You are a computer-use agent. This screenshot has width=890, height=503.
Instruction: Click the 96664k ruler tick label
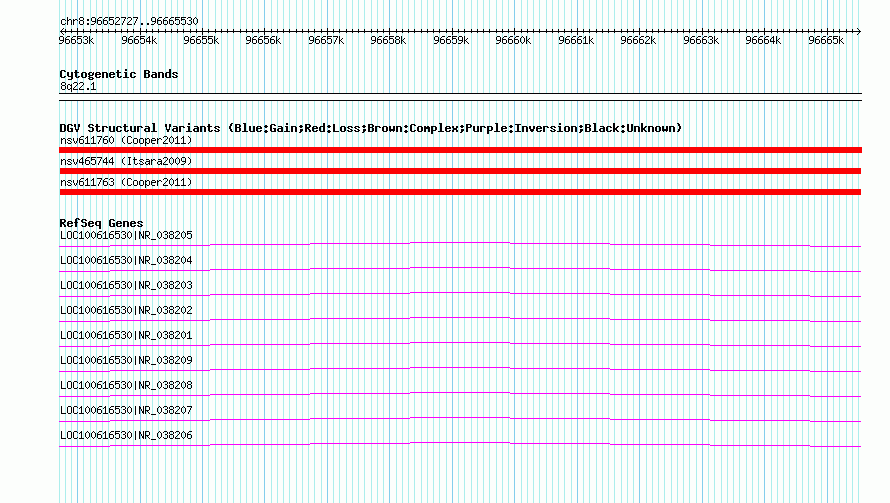coord(763,40)
